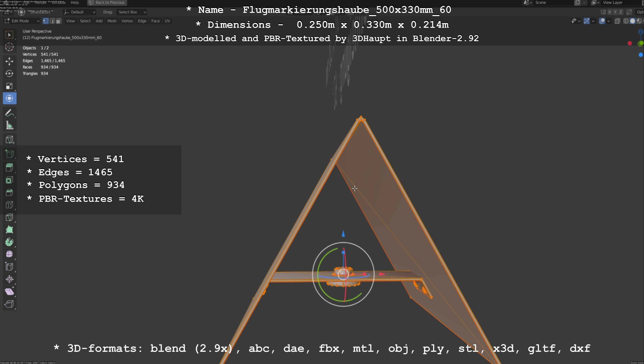This screenshot has height=364, width=644.
Task: Toggle X-ray view button
Action: 617,21
